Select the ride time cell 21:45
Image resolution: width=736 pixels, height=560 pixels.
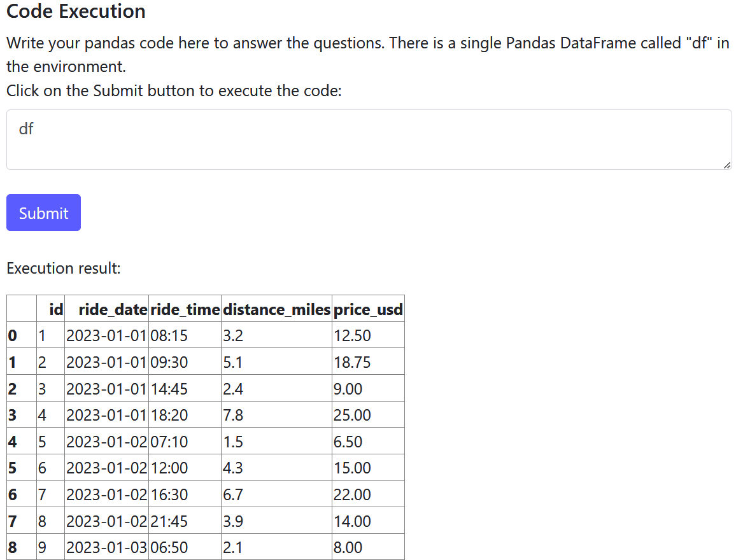(169, 521)
